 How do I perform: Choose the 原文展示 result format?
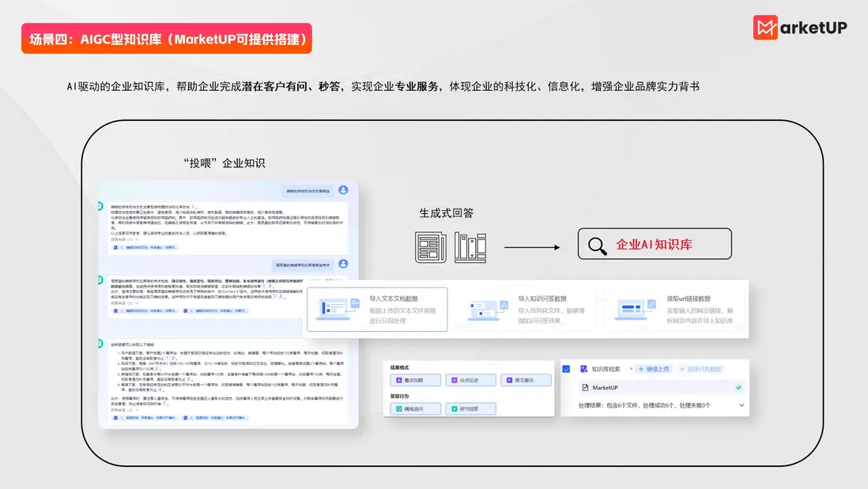coord(526,380)
